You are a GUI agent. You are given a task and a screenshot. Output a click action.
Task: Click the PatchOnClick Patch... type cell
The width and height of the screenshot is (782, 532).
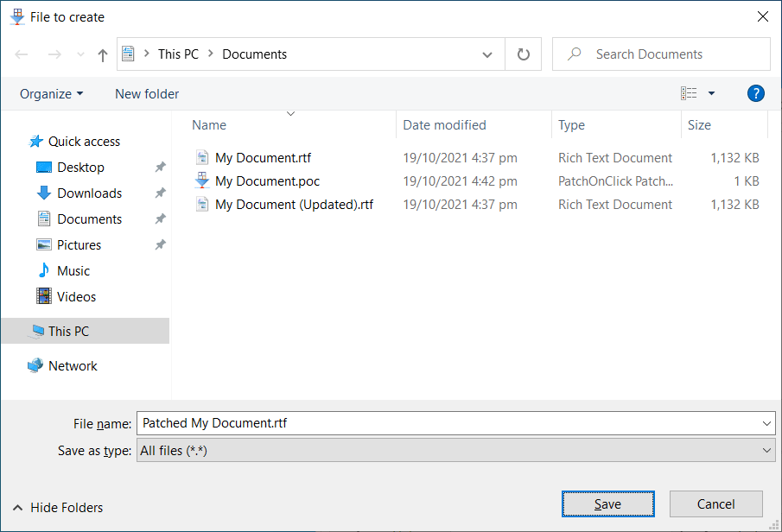(615, 181)
